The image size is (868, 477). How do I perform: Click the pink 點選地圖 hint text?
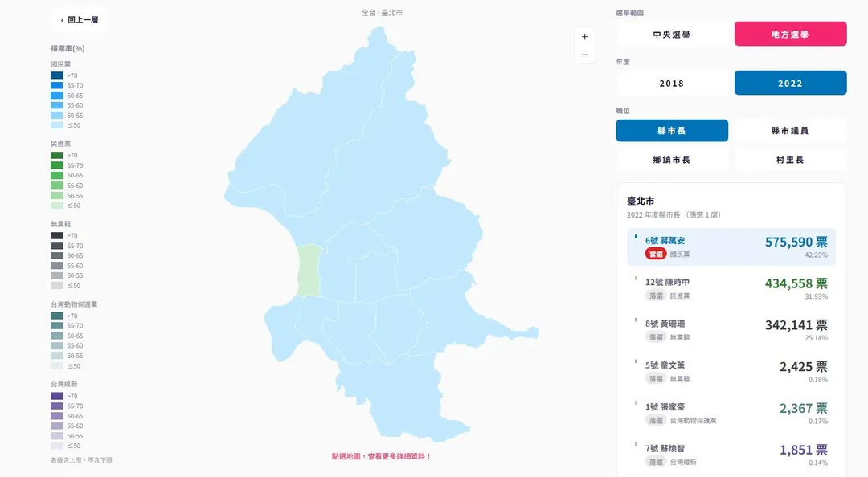pyautogui.click(x=382, y=457)
